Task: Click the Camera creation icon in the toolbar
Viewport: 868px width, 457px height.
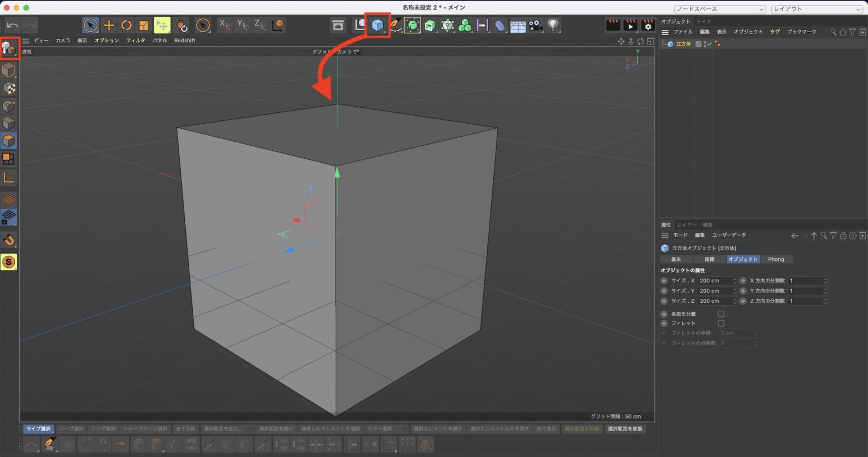Action: click(x=534, y=25)
